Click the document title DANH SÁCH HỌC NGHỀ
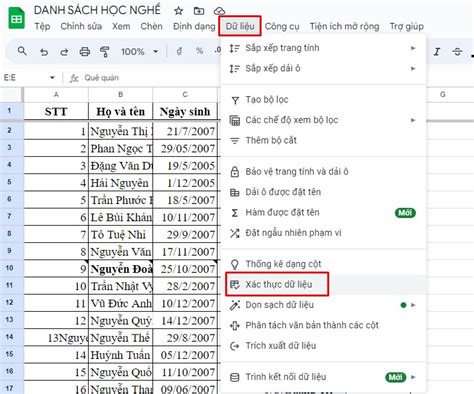Screen dimensions: 474x394 coord(97,10)
